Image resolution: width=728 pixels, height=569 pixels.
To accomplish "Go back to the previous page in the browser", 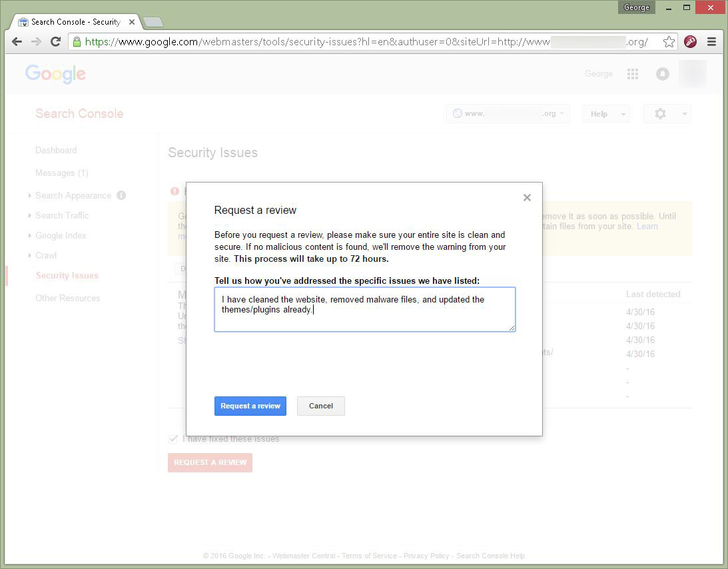I will click(x=17, y=42).
